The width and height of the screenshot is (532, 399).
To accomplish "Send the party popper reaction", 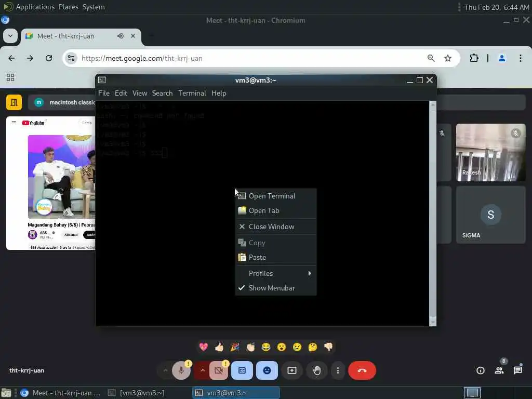I will [x=235, y=347].
